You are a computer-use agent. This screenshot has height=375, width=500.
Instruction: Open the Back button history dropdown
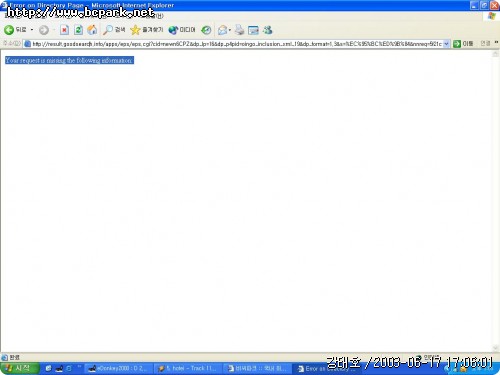[32, 30]
